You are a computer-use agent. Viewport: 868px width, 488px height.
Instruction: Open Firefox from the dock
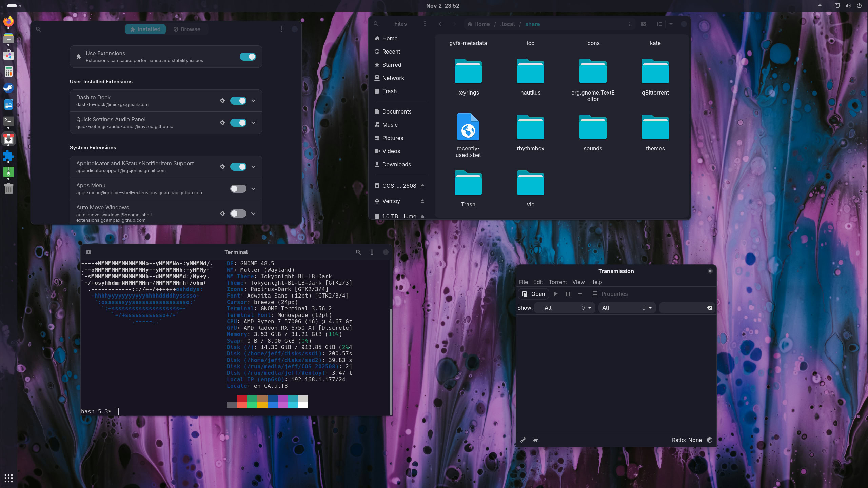pos(8,21)
